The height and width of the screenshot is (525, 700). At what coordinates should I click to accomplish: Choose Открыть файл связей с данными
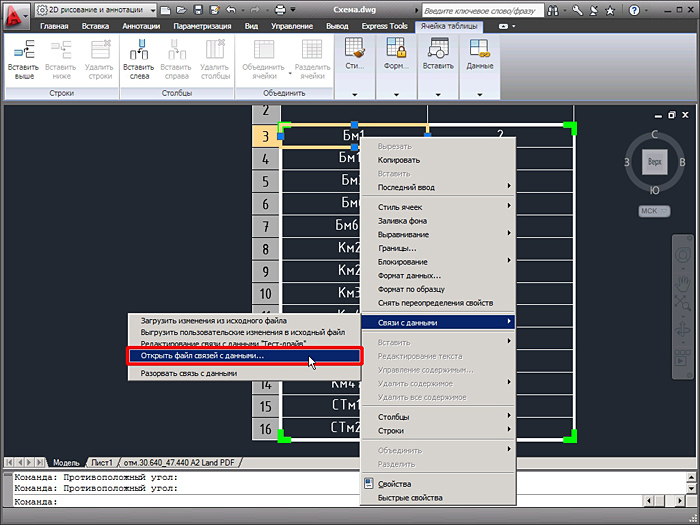coord(244,356)
